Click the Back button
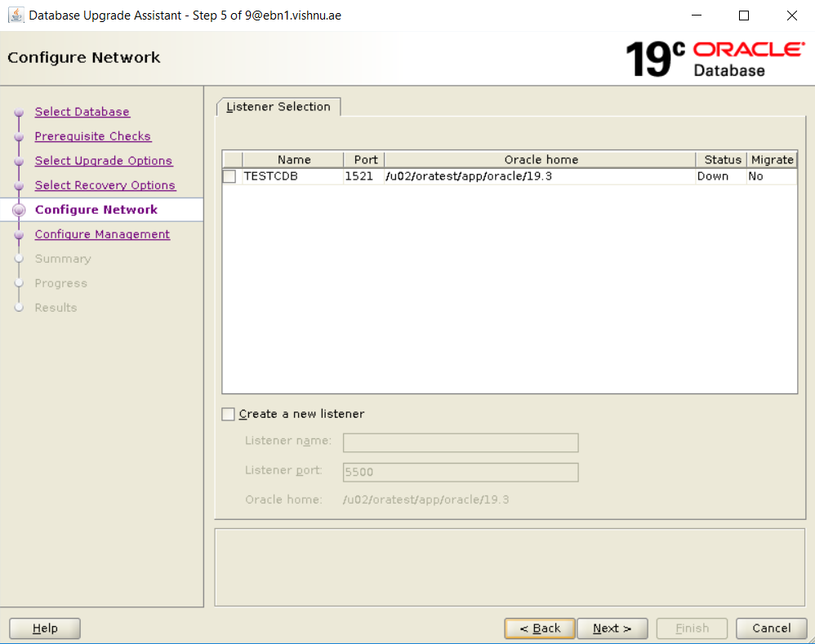Viewport: 815px width, 644px height. coord(540,628)
